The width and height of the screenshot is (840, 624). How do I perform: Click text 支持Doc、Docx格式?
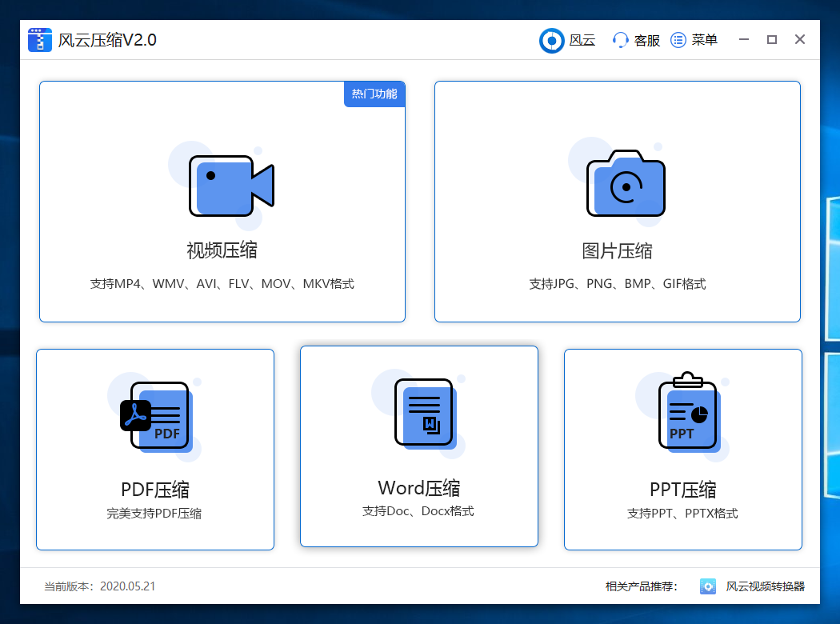point(418,511)
